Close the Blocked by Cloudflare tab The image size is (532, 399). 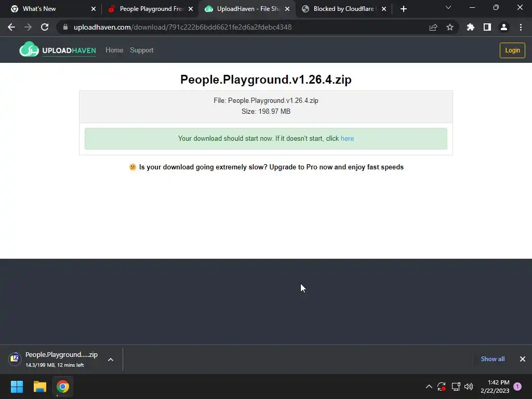click(384, 9)
